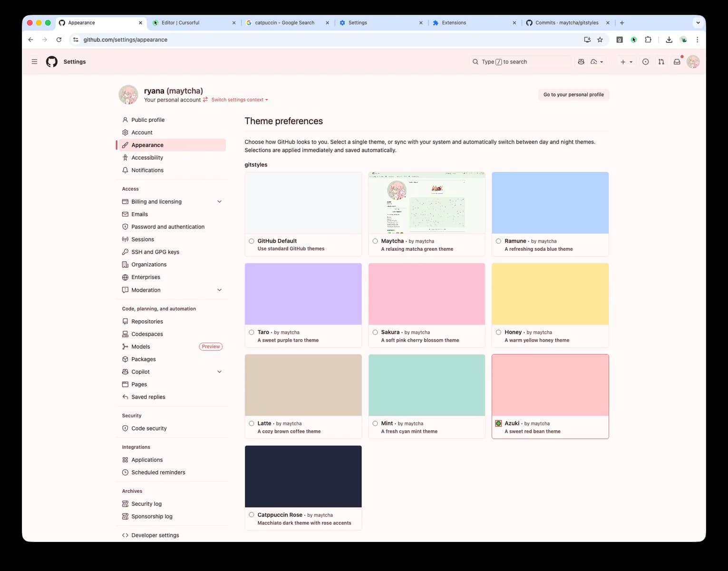Open the Chrome downloads icon

pos(669,40)
